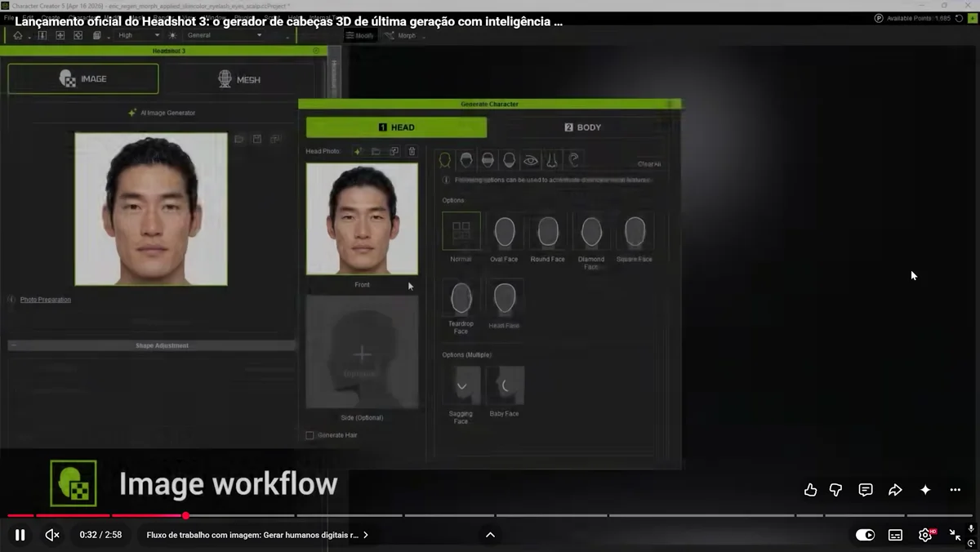
Task: Like the video with thumbs up
Action: click(x=810, y=490)
